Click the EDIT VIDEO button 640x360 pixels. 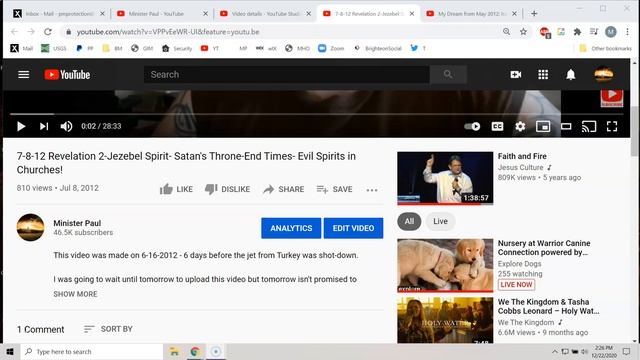pos(353,228)
